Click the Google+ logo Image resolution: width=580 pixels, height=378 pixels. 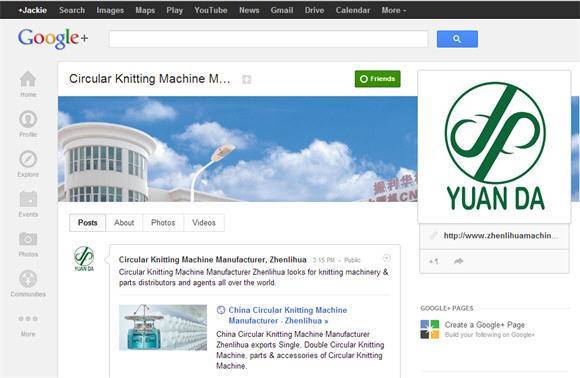pos(53,38)
